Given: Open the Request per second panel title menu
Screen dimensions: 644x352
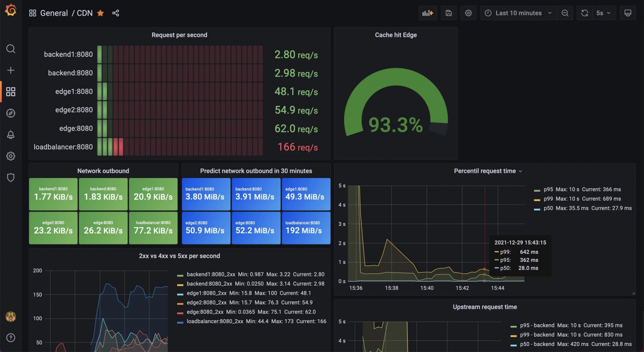Looking at the screenshot, I should tap(180, 35).
